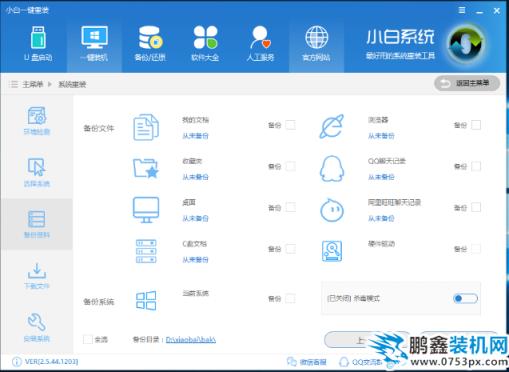Image resolution: width=509 pixels, height=372 pixels.
Task: Click the 硬件驱动 hard disk icon
Action: tap(332, 251)
